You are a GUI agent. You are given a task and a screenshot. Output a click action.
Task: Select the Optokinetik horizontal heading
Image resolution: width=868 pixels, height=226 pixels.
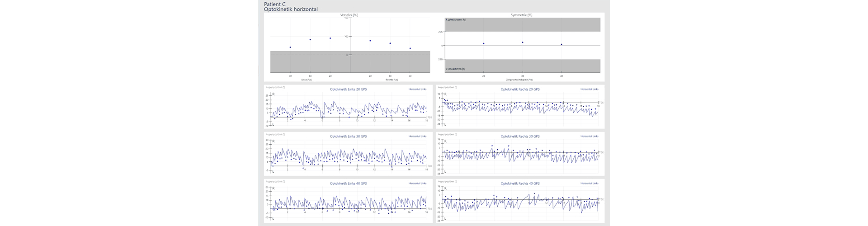[291, 9]
